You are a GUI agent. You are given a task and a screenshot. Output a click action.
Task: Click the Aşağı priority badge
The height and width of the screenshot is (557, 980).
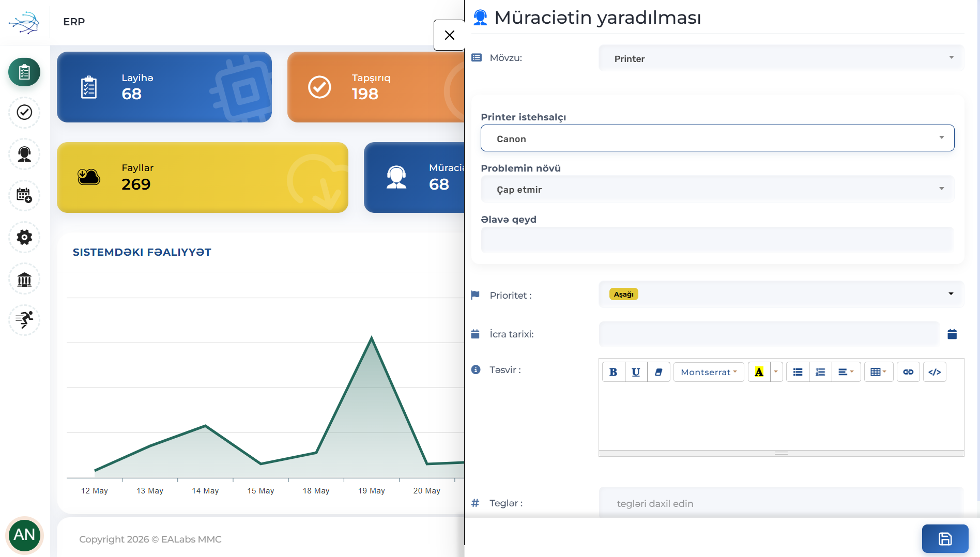tap(624, 294)
